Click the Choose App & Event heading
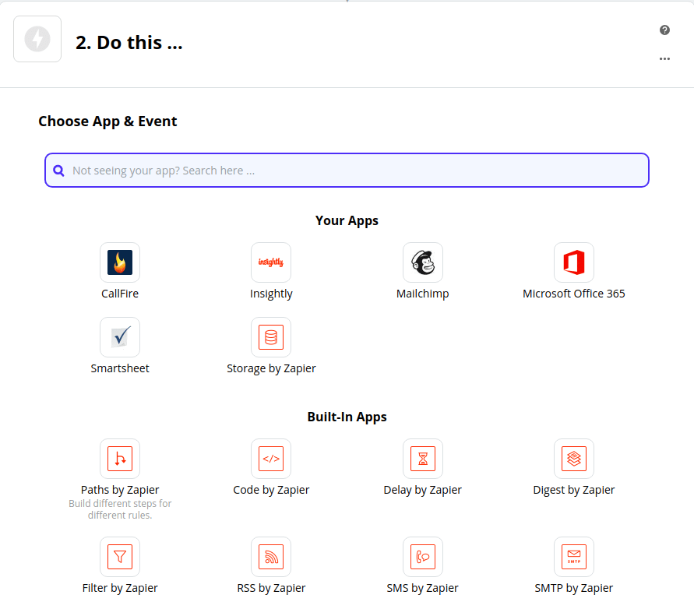Screen dimensions: 694x616 click(107, 121)
